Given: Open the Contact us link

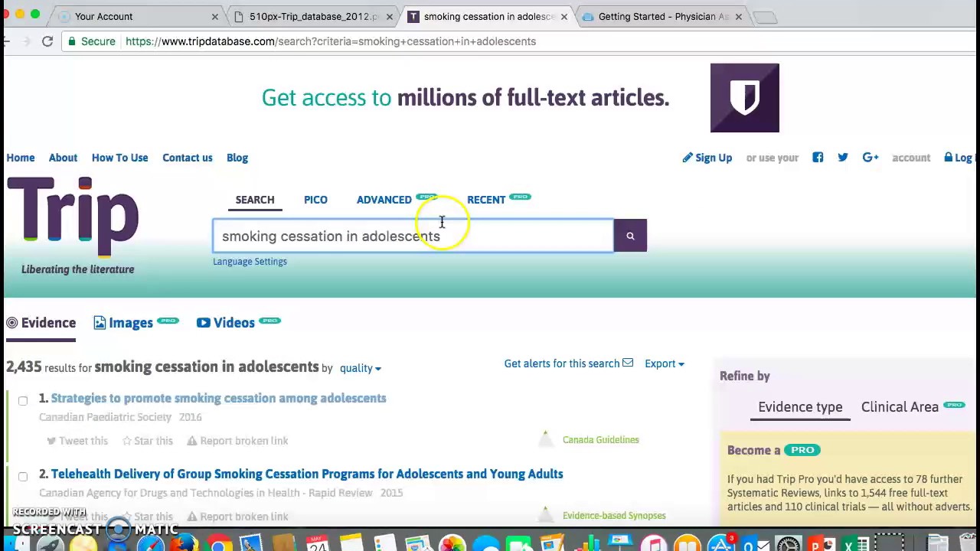Looking at the screenshot, I should click(x=188, y=158).
